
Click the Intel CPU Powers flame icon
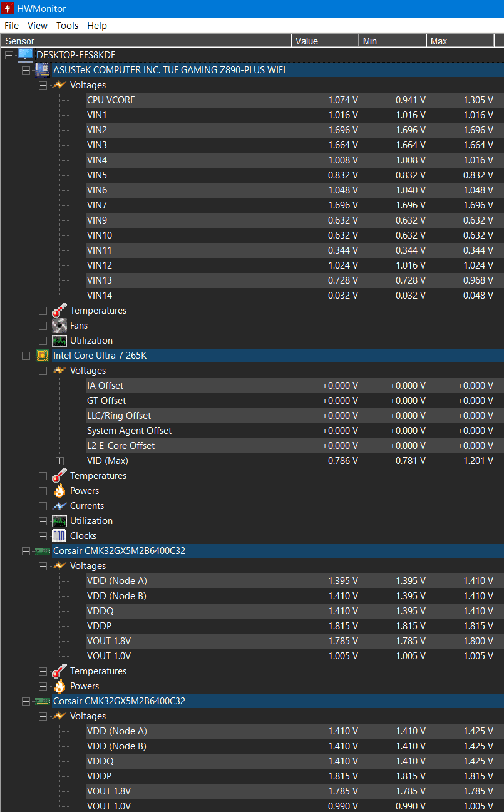[x=59, y=491]
